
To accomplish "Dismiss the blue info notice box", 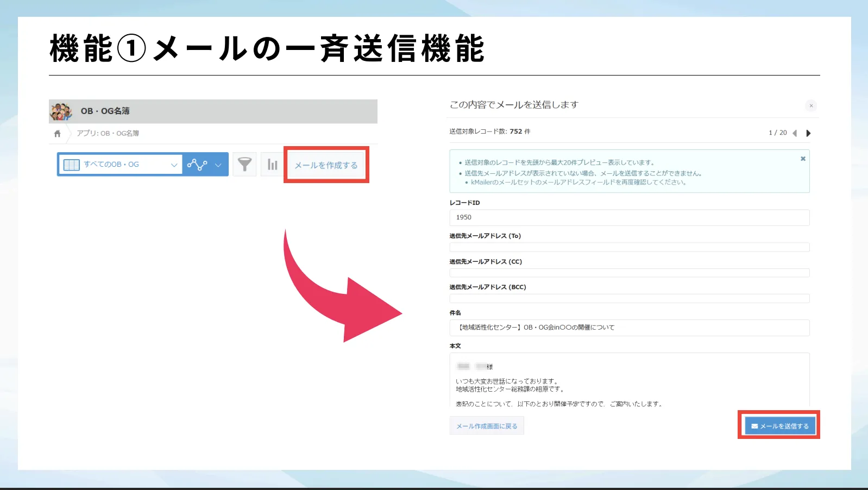I will point(803,159).
